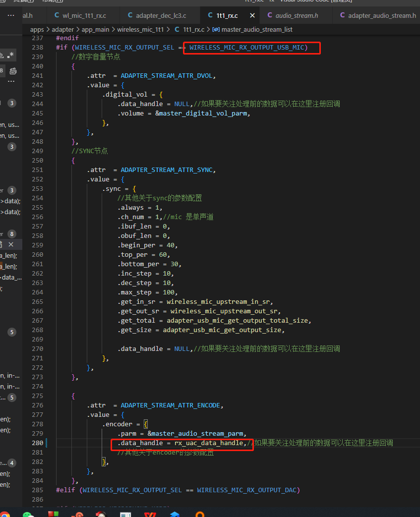Click the //SYNC节点 comment
The width and height of the screenshot is (420, 517).
90,151
